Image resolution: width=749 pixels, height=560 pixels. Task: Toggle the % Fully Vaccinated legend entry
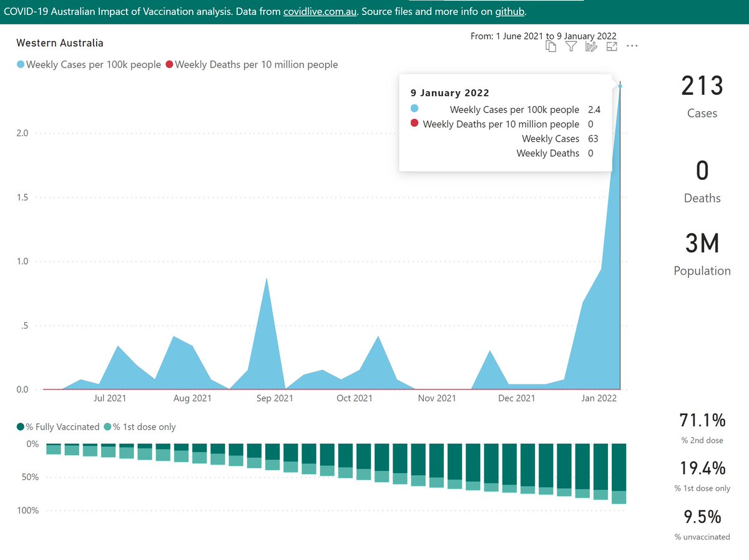pyautogui.click(x=58, y=427)
